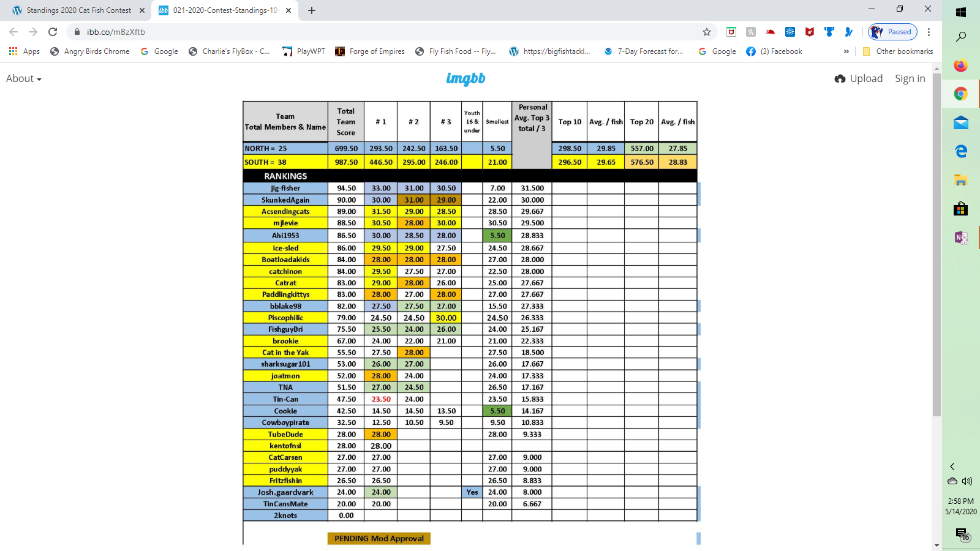This screenshot has height=551, width=980.
Task: Open Windows search magnifier
Action: click(961, 37)
